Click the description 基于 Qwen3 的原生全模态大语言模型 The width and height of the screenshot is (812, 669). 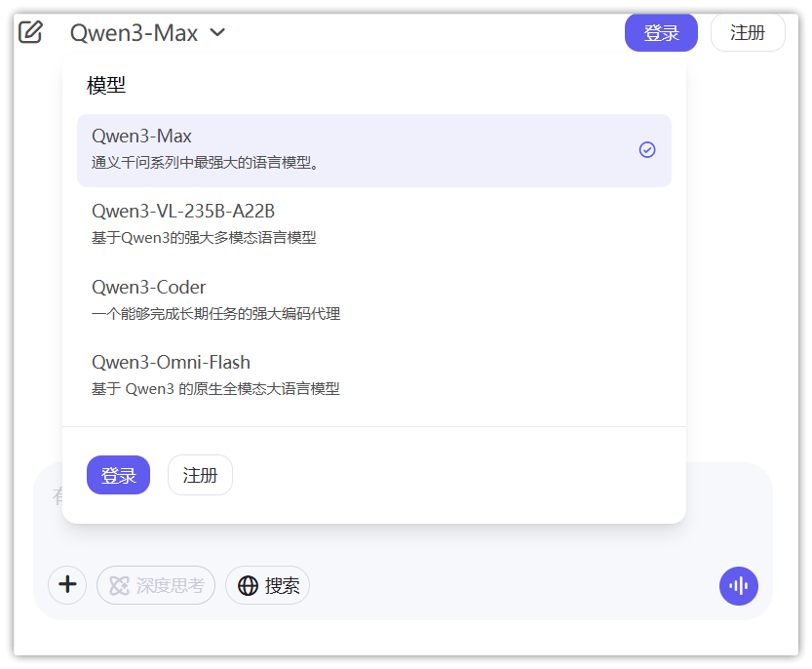[215, 389]
